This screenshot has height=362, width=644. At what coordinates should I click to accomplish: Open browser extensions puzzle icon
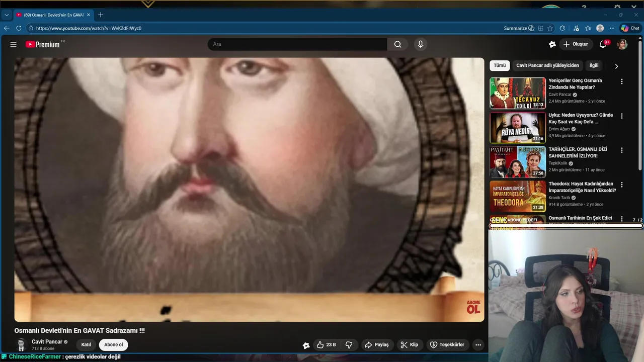(562, 28)
